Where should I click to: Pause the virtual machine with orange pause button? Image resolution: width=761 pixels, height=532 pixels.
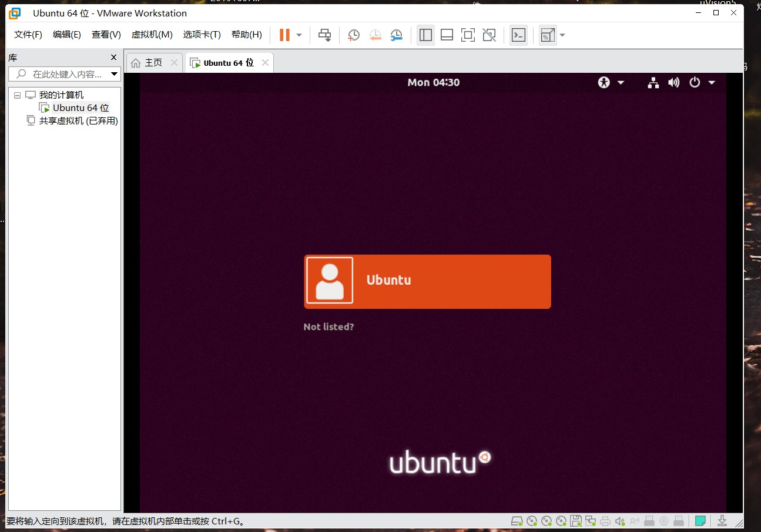tap(284, 35)
